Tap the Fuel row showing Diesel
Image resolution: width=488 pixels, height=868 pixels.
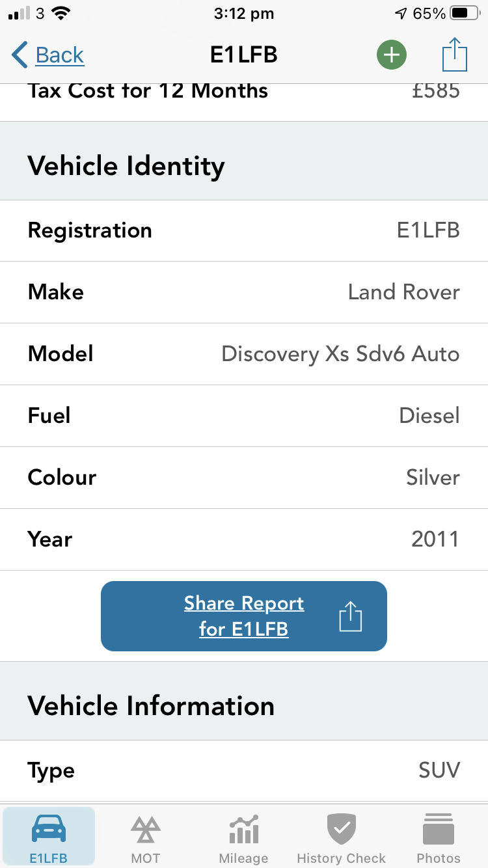point(244,416)
